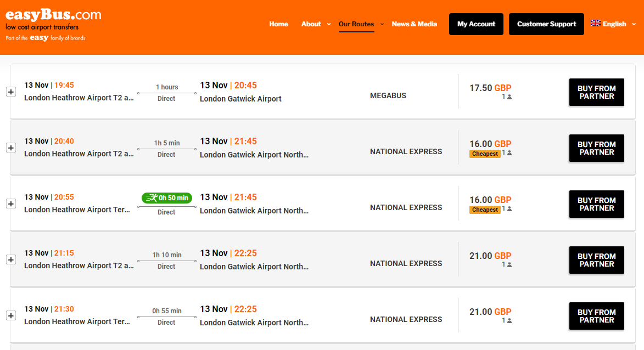Expand details for the 19:45 Megabus trip
The image size is (644, 350).
coord(11,92)
